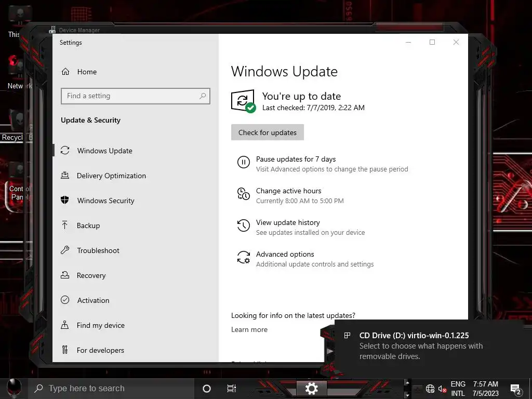The width and height of the screenshot is (532, 399).
Task: Click the Check for updates button
Action: tap(268, 132)
